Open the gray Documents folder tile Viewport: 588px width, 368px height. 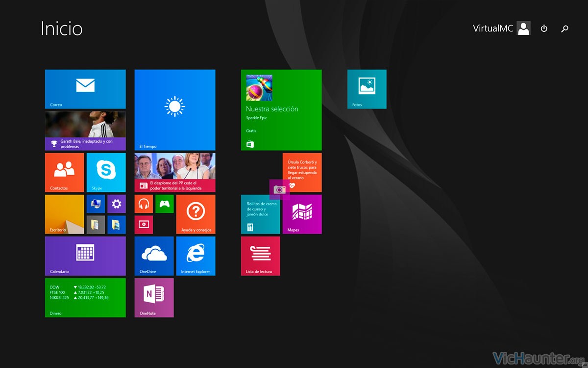click(x=96, y=225)
